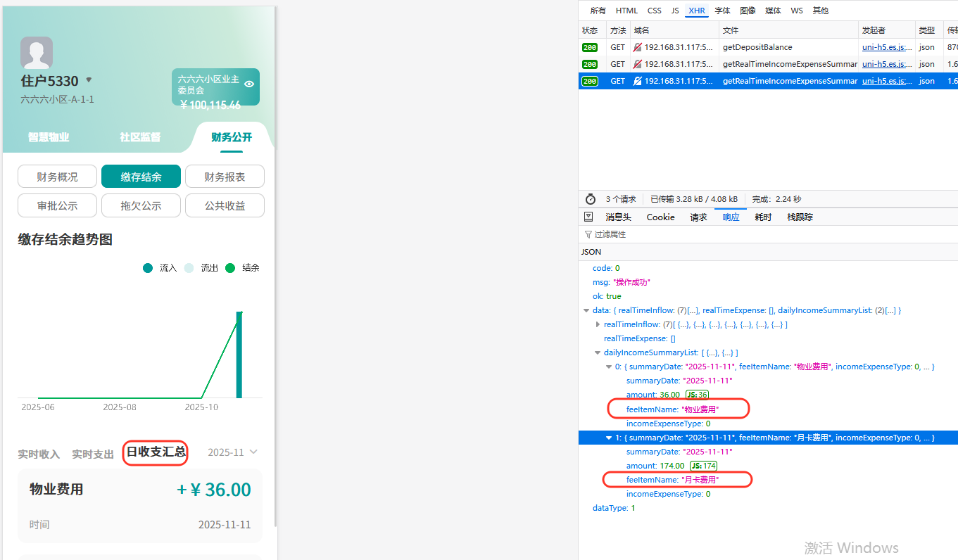Click the message inbox icon left of 消息头

click(x=590, y=217)
